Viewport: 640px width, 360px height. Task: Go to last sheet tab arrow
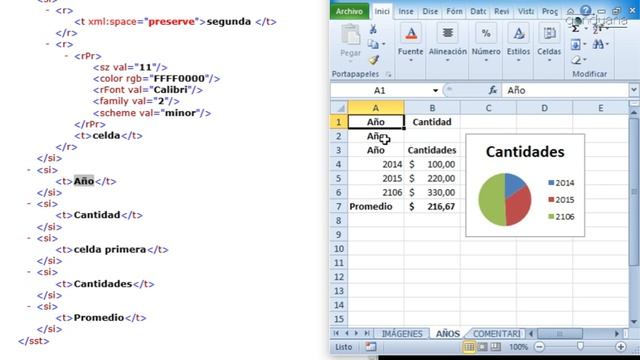coord(367,333)
